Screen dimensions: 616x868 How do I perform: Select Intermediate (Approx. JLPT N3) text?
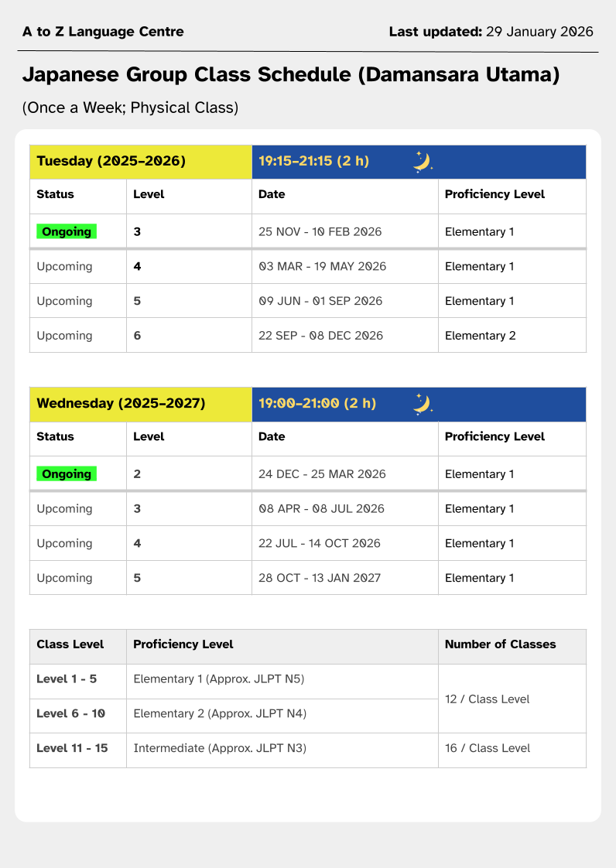[220, 748]
